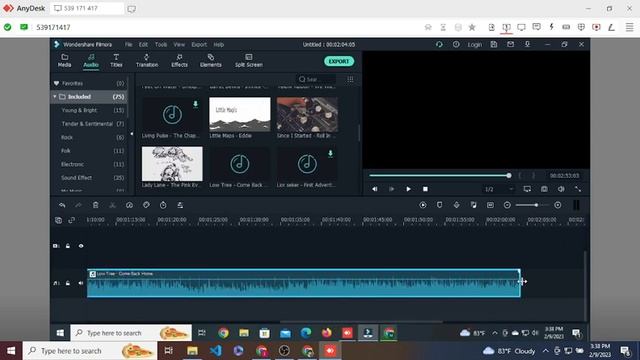Open Filmora support headset icon
640x360 pixels.
439,44
